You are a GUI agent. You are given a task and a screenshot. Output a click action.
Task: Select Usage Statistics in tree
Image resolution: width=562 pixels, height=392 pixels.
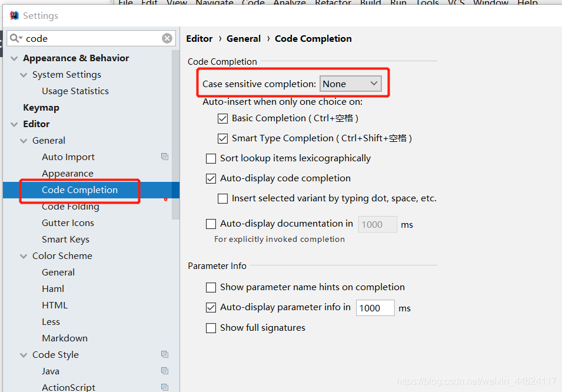[75, 91]
